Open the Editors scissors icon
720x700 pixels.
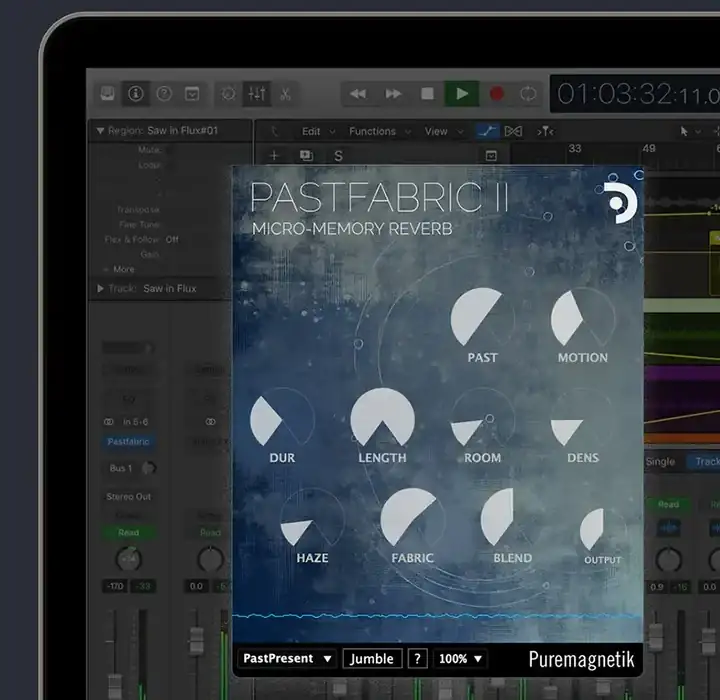285,94
